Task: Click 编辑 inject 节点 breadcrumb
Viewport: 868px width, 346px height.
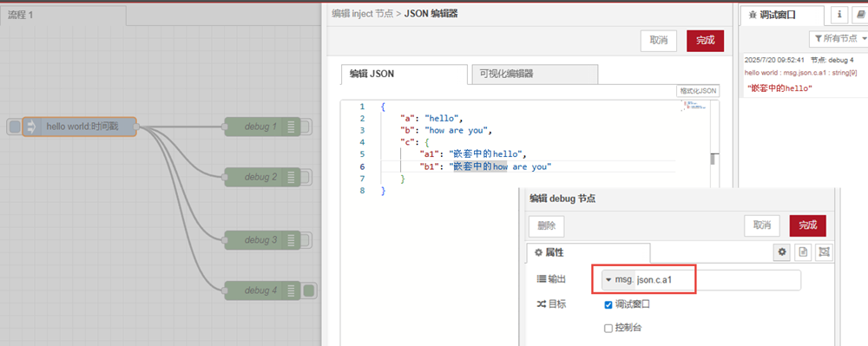Action: coord(363,15)
